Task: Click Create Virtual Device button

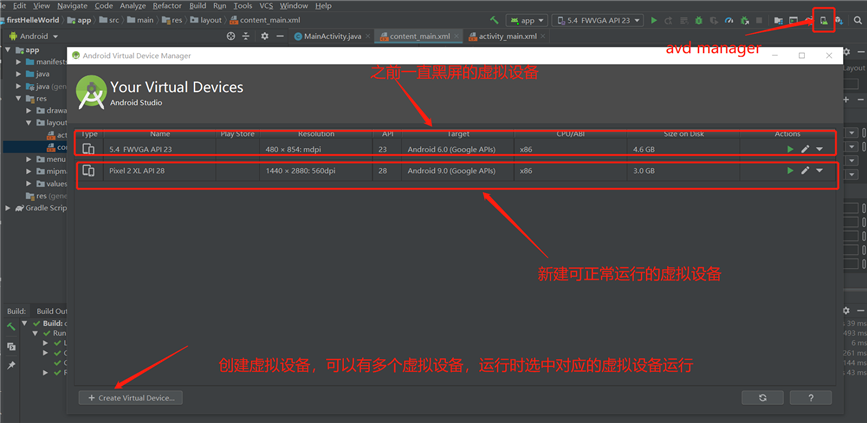Action: coord(130,398)
